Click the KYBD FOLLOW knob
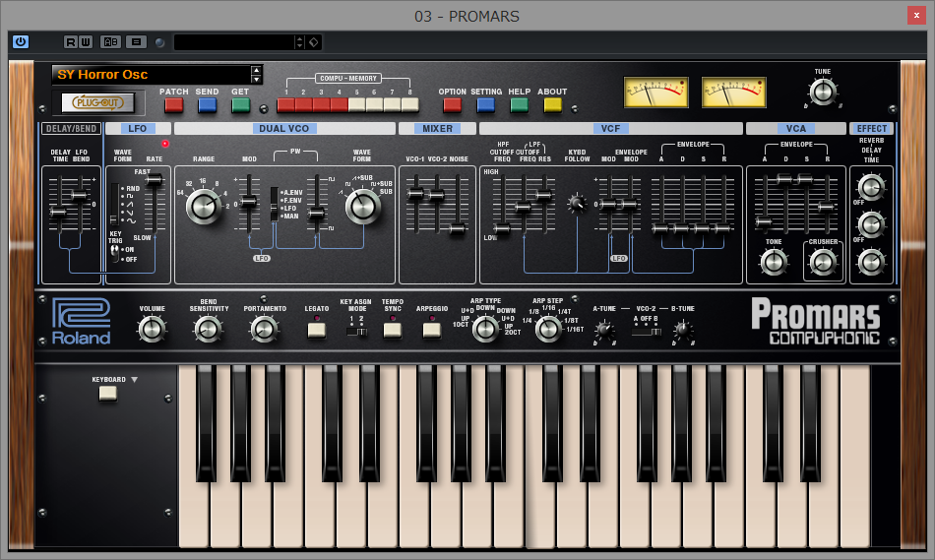The width and height of the screenshot is (935, 560). (577, 204)
